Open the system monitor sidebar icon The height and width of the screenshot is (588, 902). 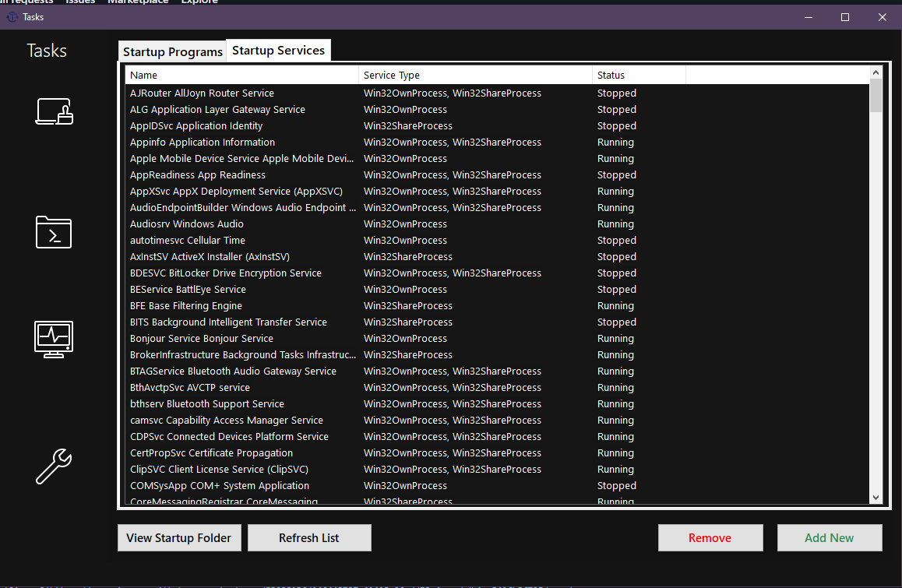click(54, 340)
